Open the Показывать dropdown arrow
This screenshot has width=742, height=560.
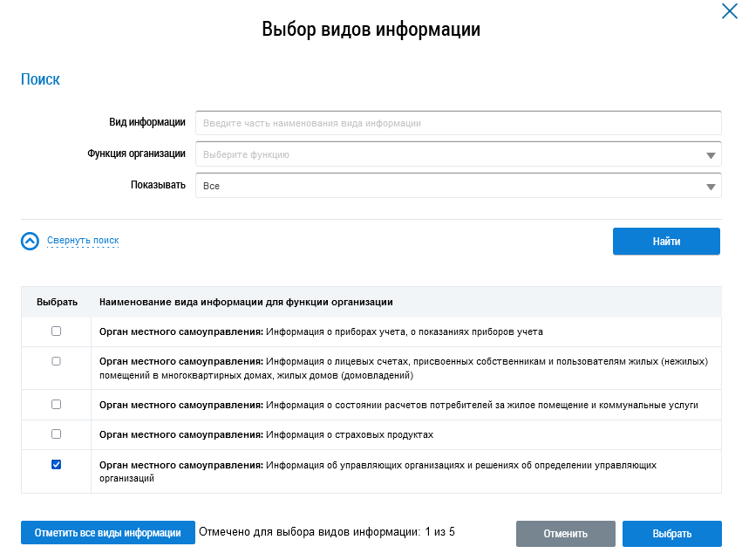(x=711, y=186)
